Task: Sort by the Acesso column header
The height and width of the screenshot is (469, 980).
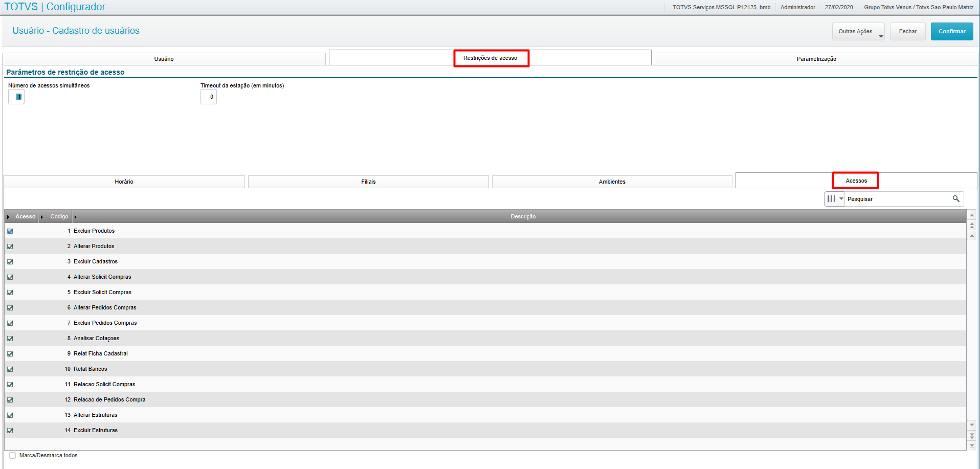Action: pos(26,217)
